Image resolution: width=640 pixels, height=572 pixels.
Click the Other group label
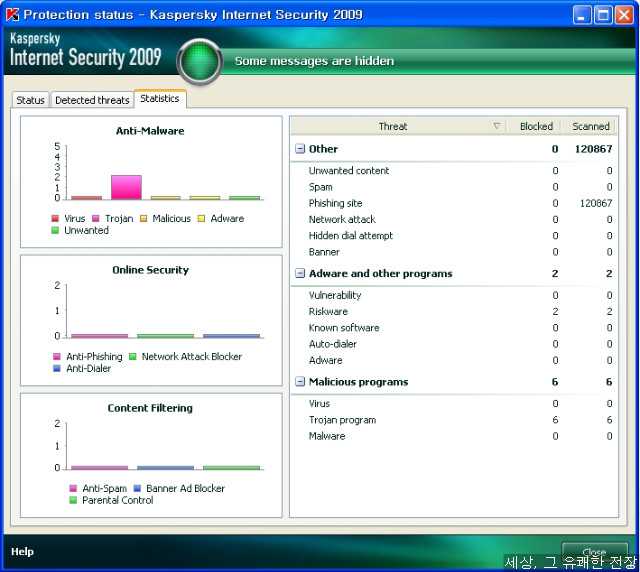pos(323,149)
